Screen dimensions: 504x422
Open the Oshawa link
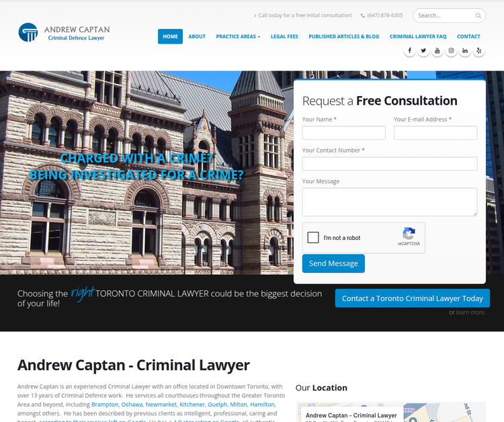132,405
